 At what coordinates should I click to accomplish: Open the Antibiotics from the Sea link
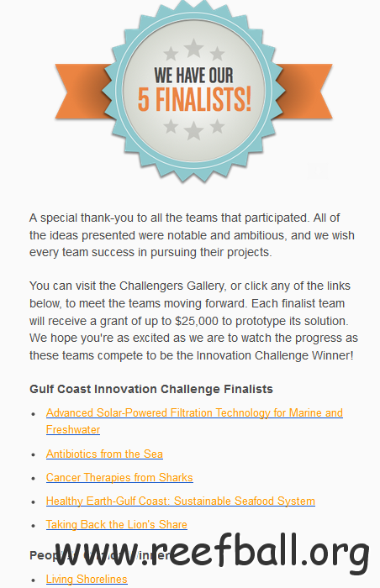104,454
